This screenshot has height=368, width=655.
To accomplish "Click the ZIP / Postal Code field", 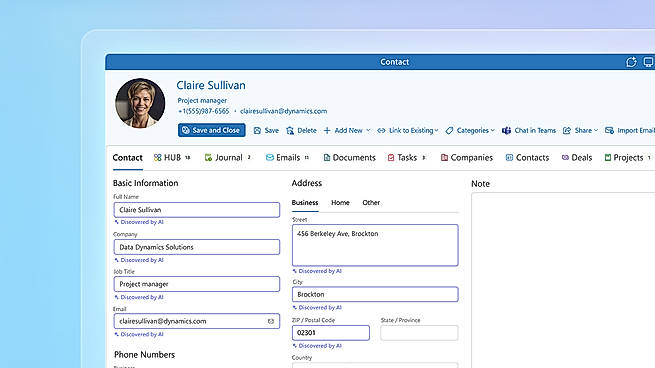I will coord(331,333).
